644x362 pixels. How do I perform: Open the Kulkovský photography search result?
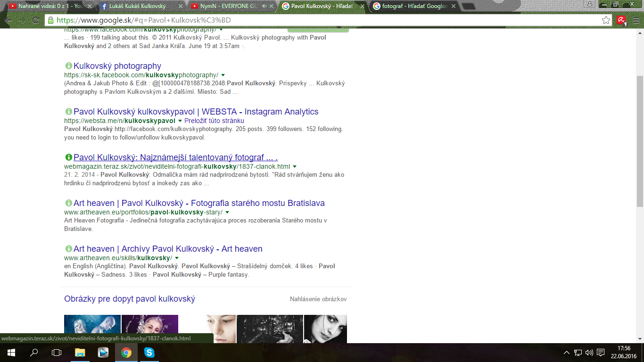coord(117,66)
